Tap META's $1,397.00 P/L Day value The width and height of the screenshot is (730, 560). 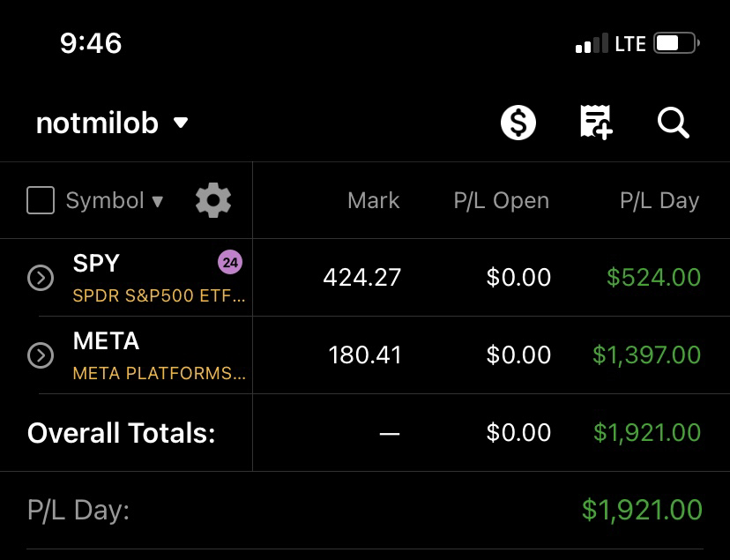coord(646,355)
